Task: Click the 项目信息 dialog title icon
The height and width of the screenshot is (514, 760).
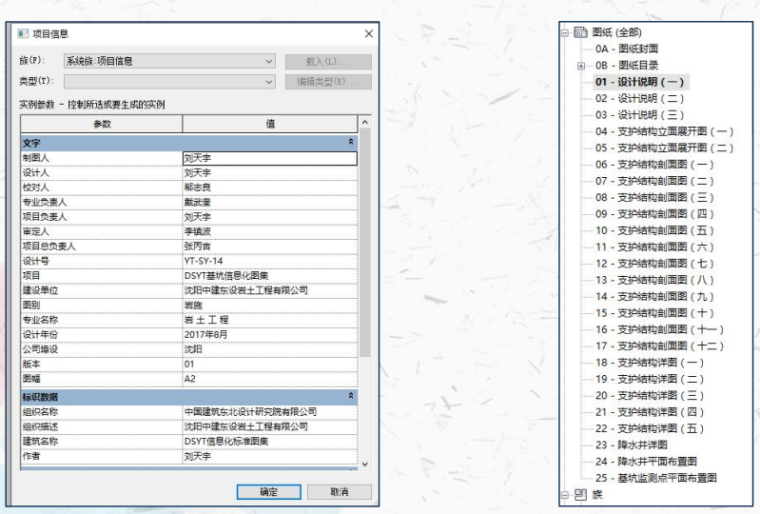Action: (23, 34)
